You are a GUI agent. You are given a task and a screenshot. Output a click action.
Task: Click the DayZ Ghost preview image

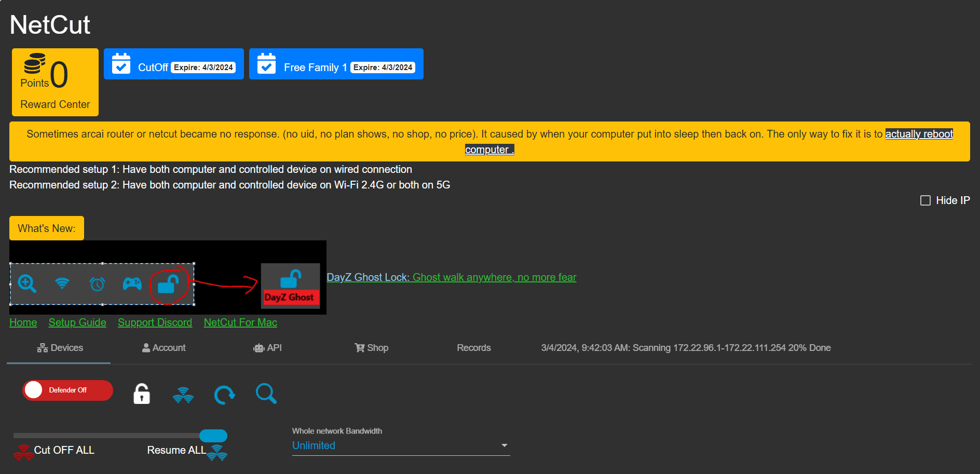[168, 277]
